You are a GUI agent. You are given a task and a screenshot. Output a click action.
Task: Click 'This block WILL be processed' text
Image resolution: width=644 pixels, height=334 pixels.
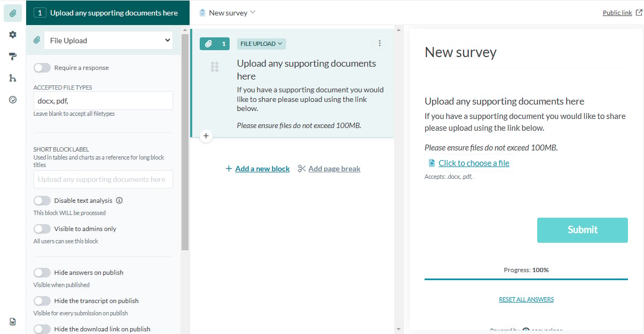pyautogui.click(x=69, y=213)
